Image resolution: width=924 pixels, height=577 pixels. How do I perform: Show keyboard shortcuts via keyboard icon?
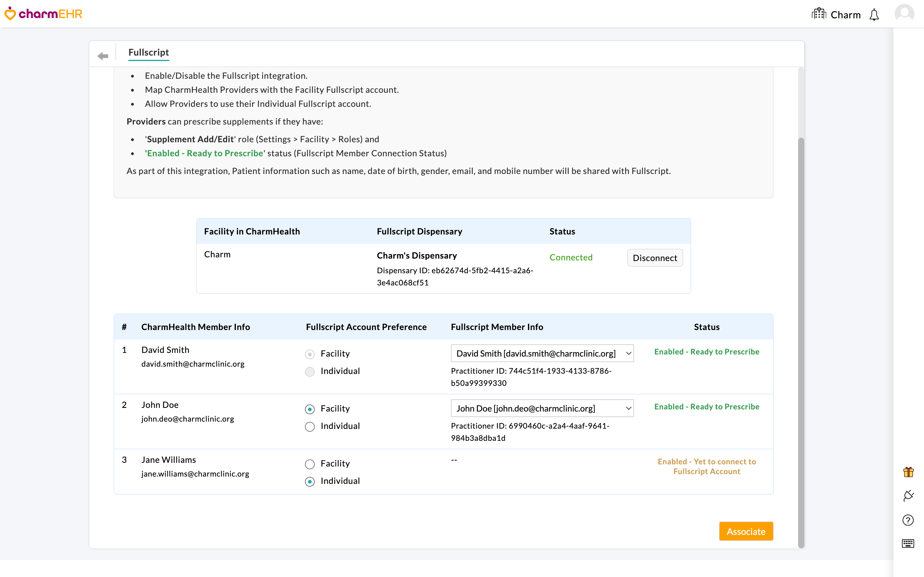coord(908,543)
